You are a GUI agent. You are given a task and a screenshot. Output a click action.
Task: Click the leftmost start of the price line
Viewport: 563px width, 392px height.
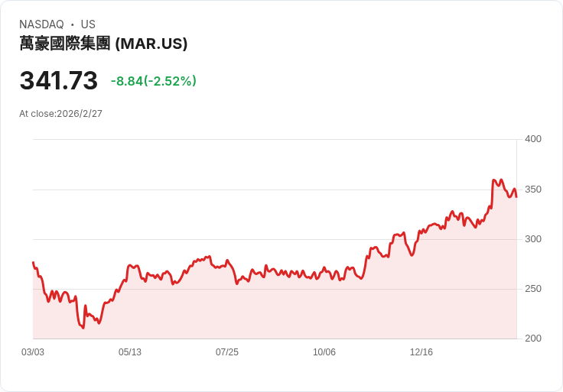coord(33,263)
